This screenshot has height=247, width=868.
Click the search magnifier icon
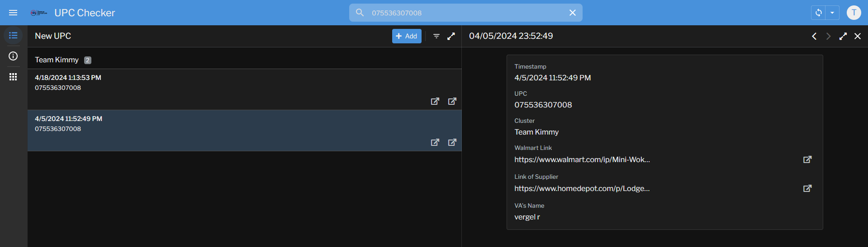360,13
